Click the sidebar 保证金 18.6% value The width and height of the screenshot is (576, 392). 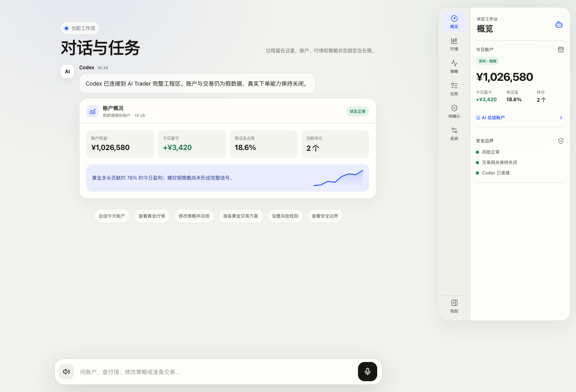point(514,100)
